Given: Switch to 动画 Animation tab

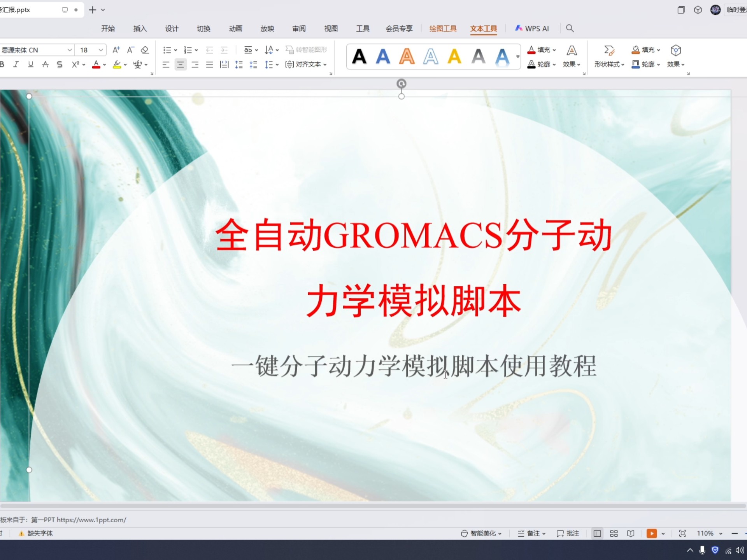Looking at the screenshot, I should (235, 28).
